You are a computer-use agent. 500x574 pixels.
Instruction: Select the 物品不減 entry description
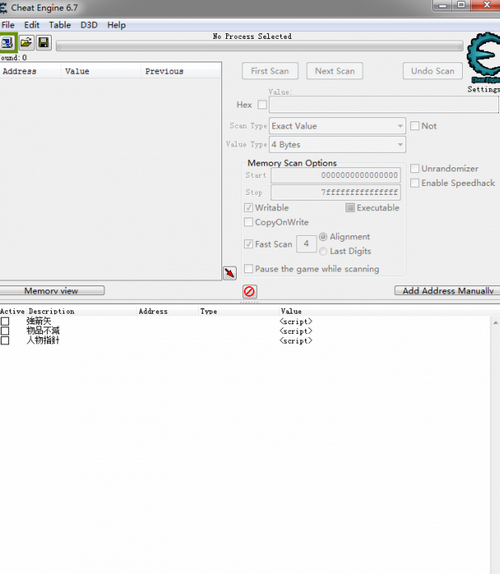[43, 331]
